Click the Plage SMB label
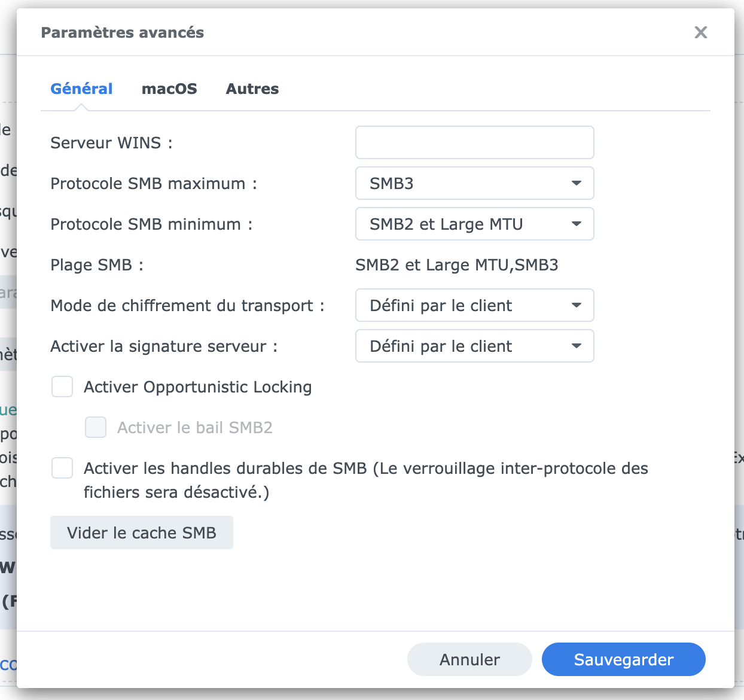744x700 pixels. (x=97, y=264)
